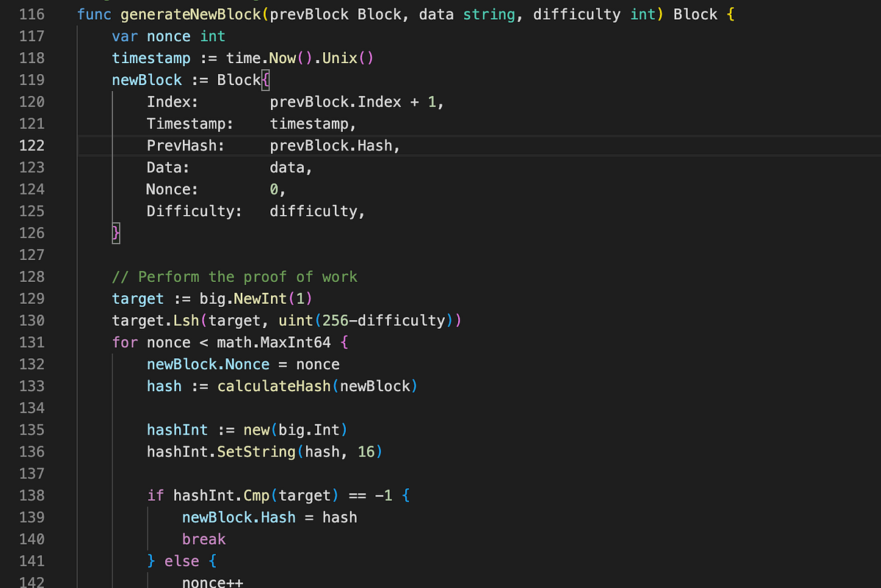Click the calculateHash call on line 133

(272, 385)
